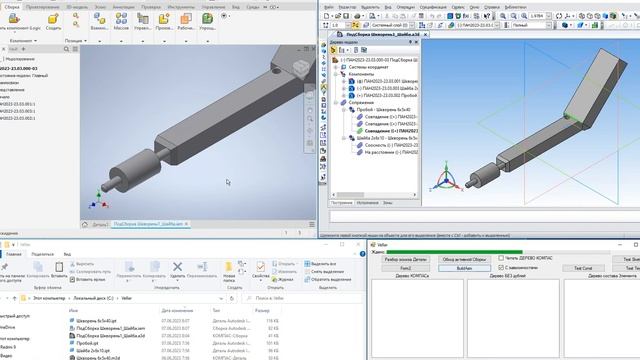Image resolution: width=640 pixels, height=360 pixels.
Task: Click the Взаимосвязь constraint icon in Inventor
Action: coord(99,19)
